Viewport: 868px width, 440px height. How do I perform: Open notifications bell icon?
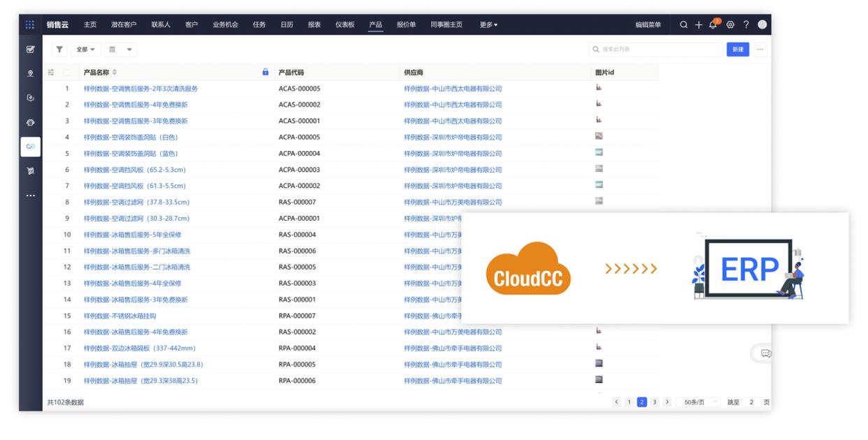pos(714,24)
